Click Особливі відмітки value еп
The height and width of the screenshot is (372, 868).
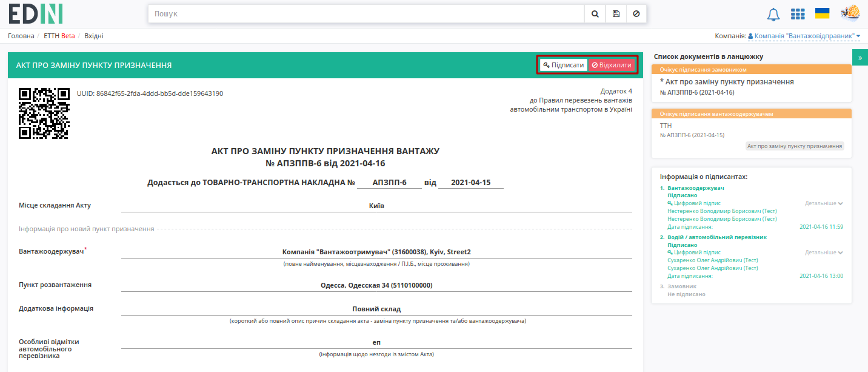pyautogui.click(x=376, y=342)
